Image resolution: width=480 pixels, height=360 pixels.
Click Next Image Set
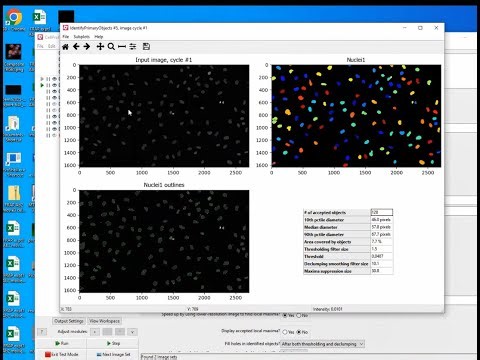click(113, 354)
